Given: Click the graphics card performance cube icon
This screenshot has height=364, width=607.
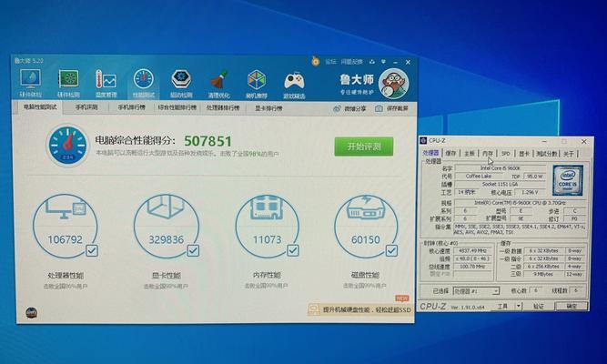Looking at the screenshot, I should pos(166,206).
